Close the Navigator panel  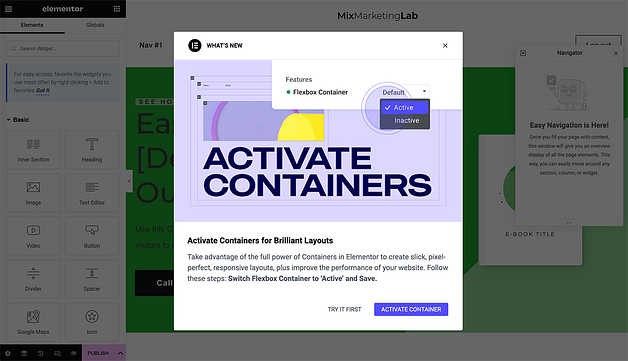coord(616,53)
